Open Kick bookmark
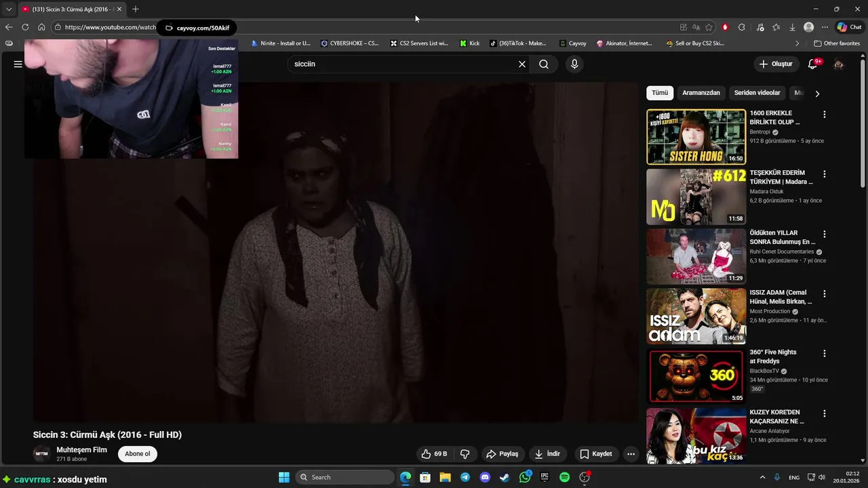 469,43
